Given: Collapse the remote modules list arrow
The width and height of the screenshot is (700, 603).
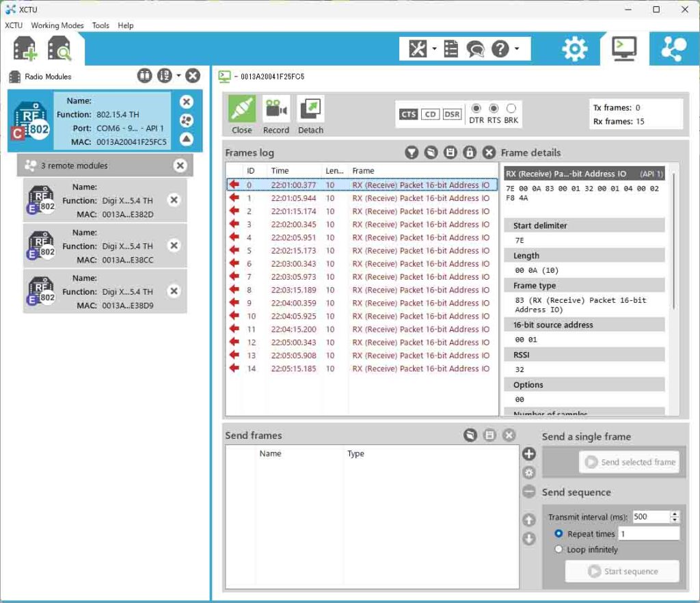Looking at the screenshot, I should click(x=187, y=139).
